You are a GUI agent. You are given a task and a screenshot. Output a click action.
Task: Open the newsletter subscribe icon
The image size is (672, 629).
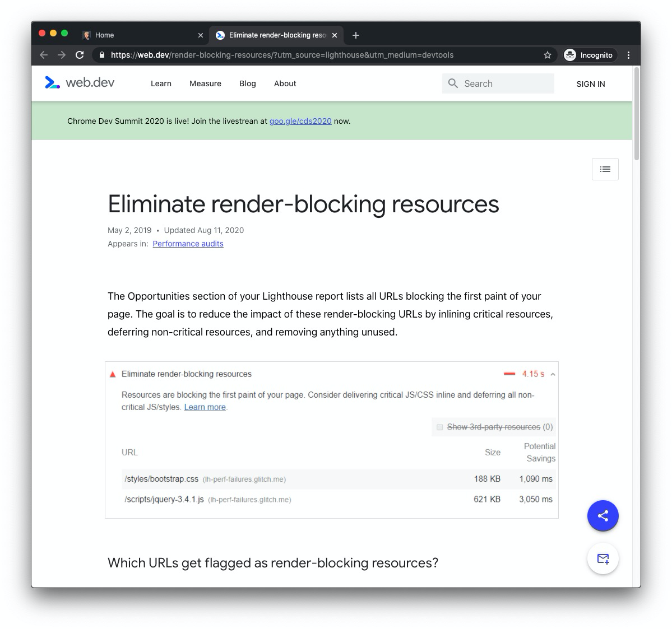tap(603, 558)
